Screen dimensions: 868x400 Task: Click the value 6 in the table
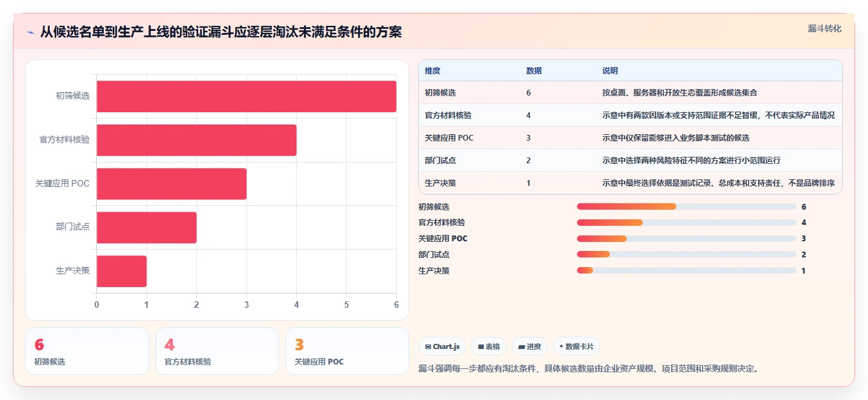pos(529,93)
